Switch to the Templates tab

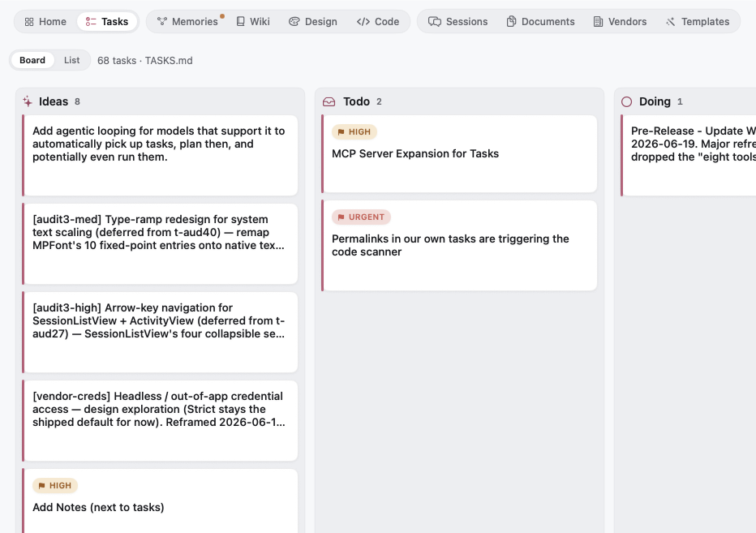[x=698, y=22]
